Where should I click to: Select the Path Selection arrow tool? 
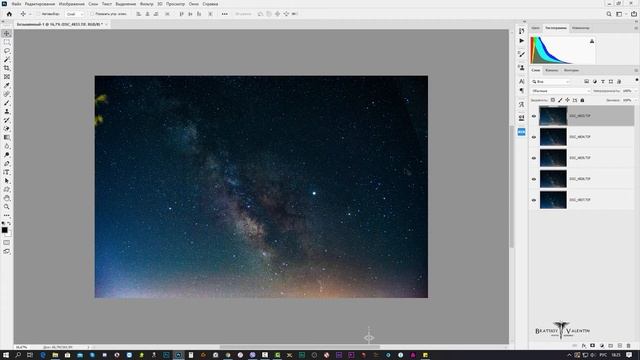pos(7,181)
